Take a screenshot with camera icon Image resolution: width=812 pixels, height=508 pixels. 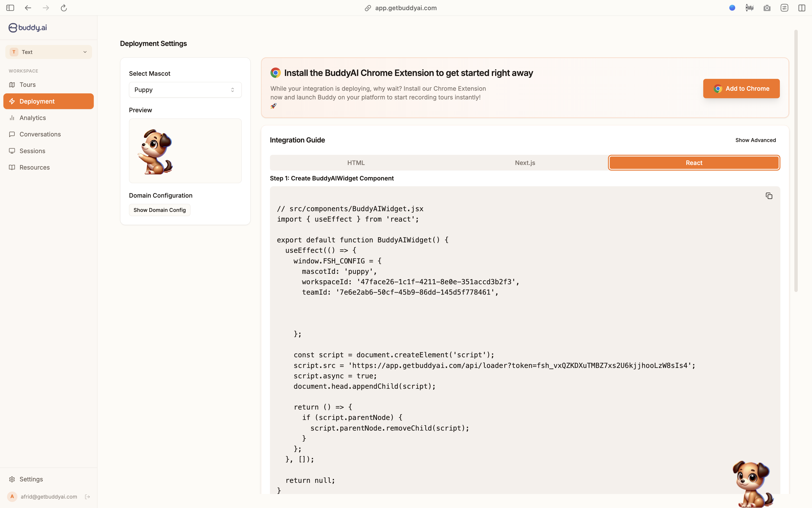pos(767,8)
